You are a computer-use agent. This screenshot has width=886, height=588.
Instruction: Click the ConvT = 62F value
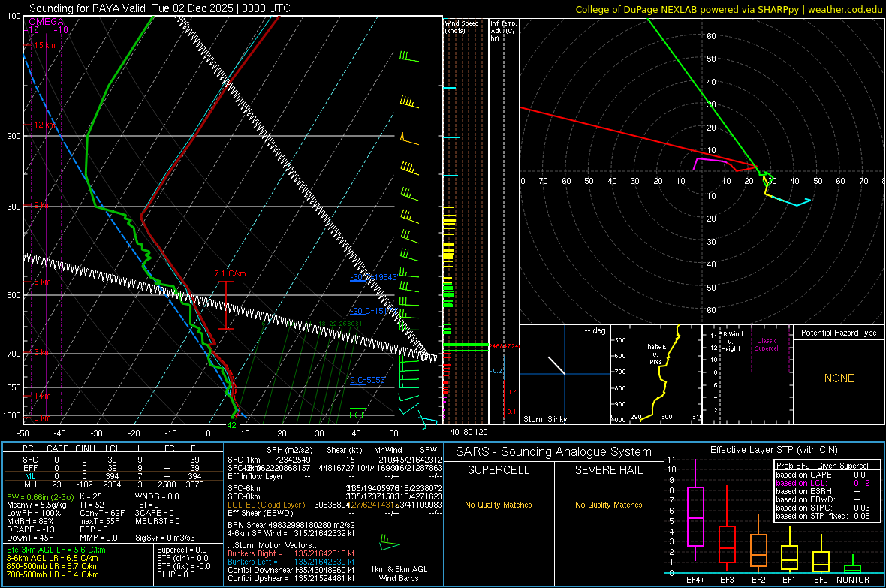tap(102, 513)
